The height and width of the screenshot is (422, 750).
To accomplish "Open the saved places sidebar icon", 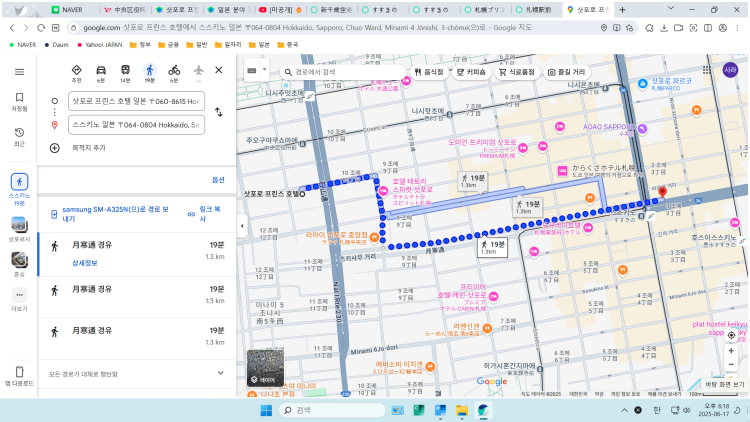I will [x=19, y=102].
